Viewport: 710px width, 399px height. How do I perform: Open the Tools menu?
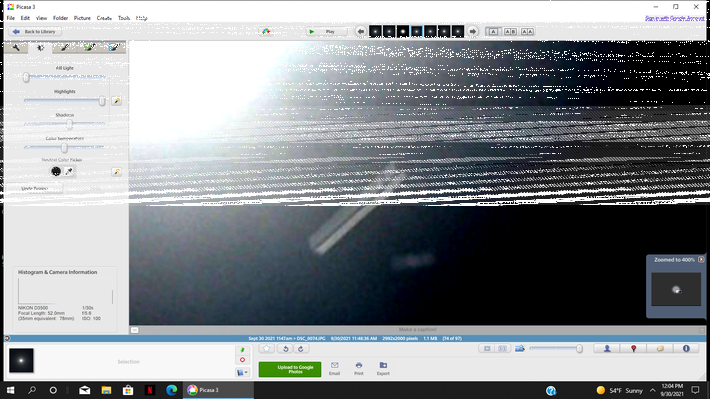coord(124,18)
